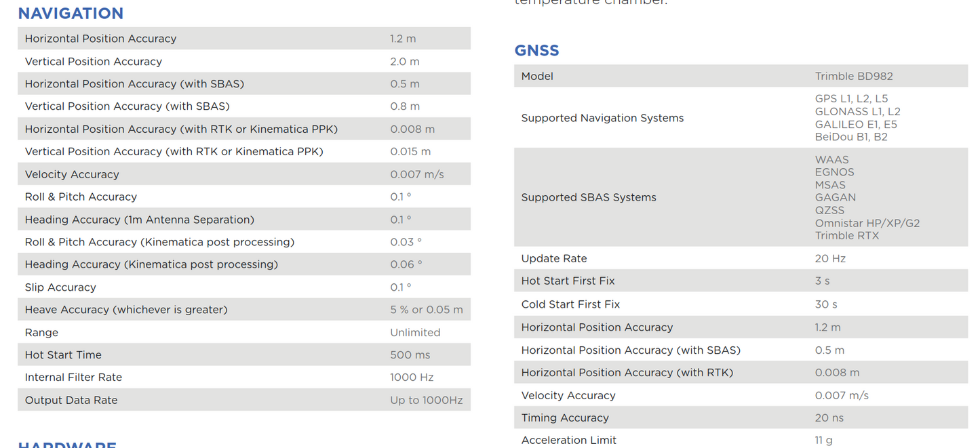Select the GPS L1, L2, L5 entry
Image resolution: width=980 pixels, height=448 pixels.
point(851,98)
